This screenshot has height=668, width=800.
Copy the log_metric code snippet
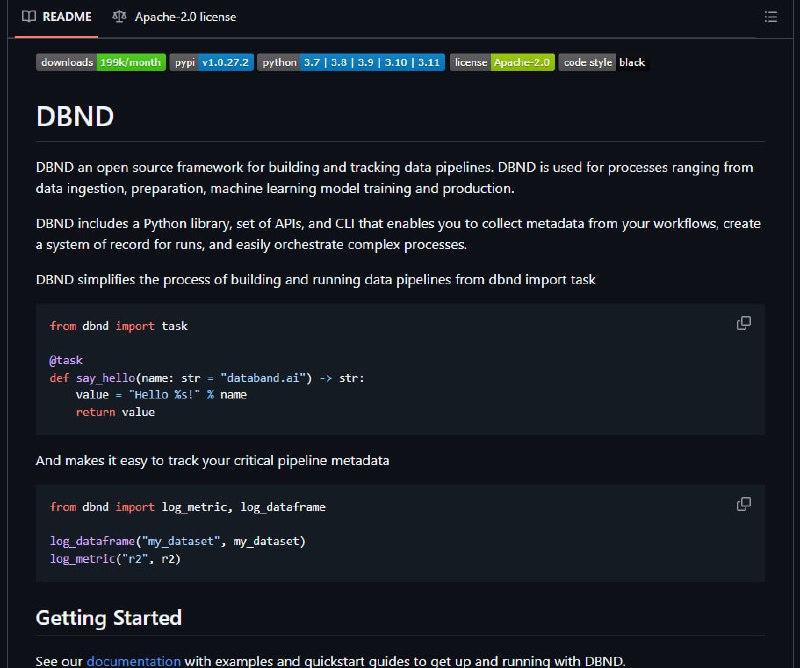(x=744, y=504)
